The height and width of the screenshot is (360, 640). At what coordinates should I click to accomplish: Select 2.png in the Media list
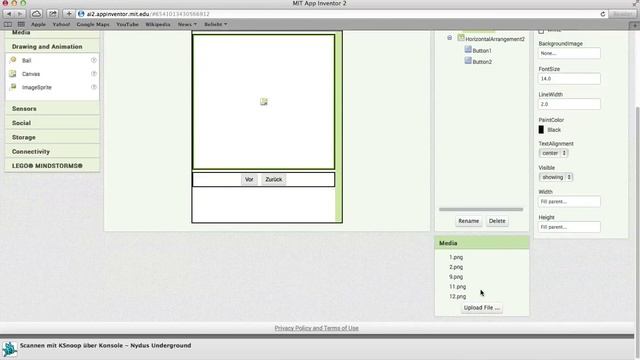[x=456, y=267]
